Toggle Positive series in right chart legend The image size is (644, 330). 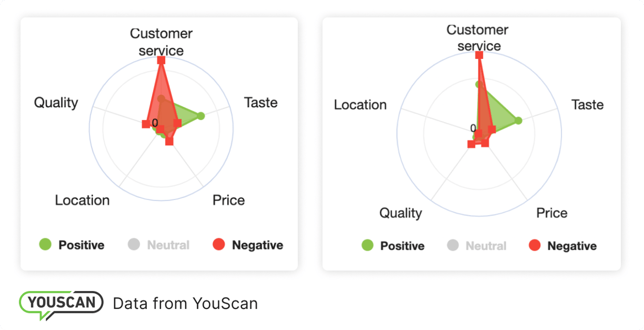tap(393, 246)
